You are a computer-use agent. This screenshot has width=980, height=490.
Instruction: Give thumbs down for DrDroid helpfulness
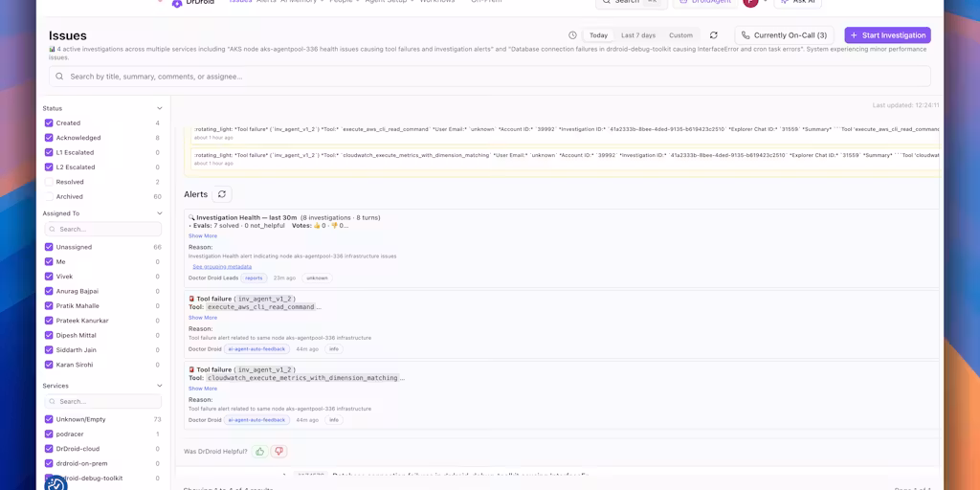coord(278,452)
